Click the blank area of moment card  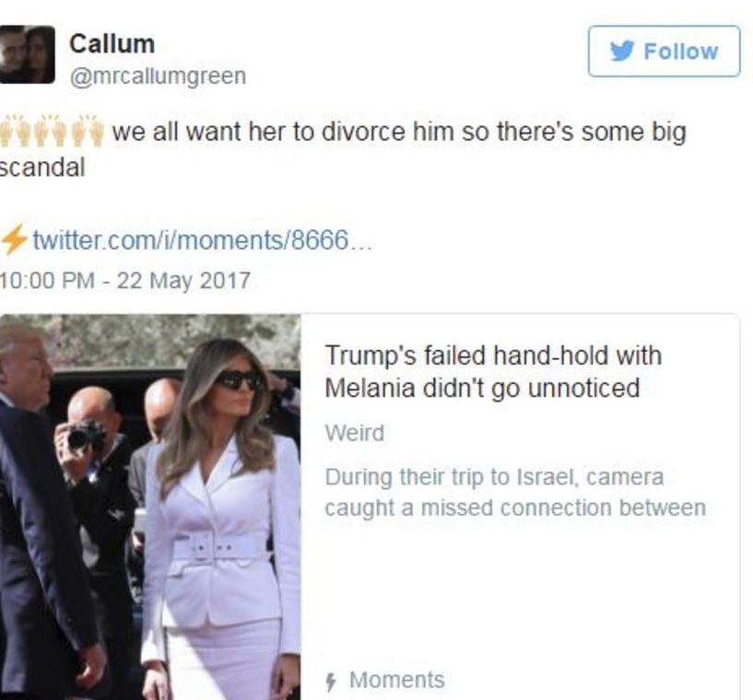click(x=520, y=590)
